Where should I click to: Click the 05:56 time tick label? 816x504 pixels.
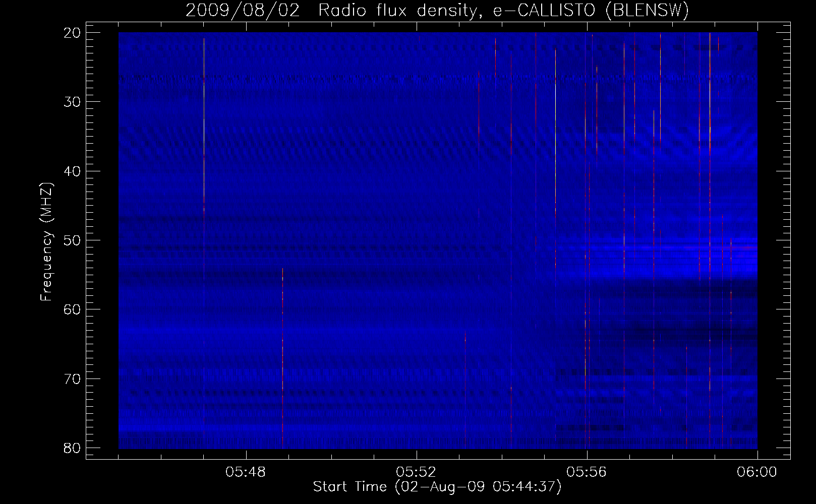[x=587, y=472]
